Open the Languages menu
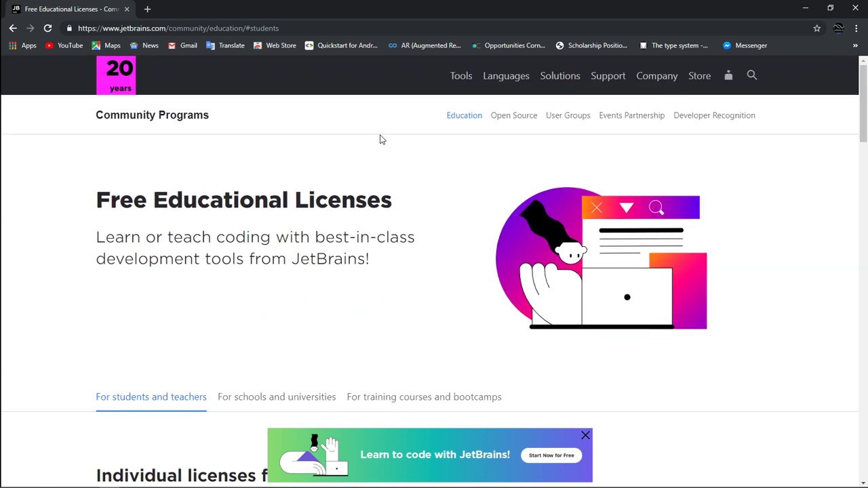Screen dimensions: 868x488 pyautogui.click(x=506, y=76)
